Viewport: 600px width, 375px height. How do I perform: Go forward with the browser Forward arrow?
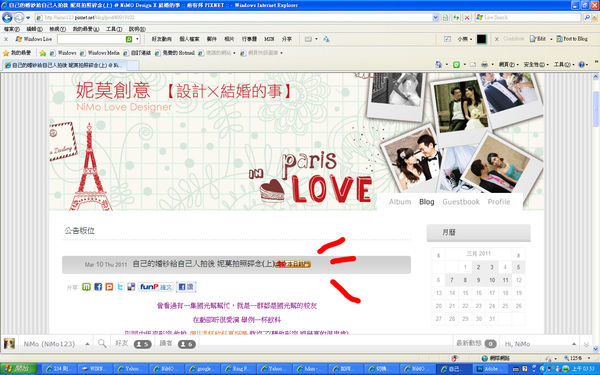coord(18,18)
